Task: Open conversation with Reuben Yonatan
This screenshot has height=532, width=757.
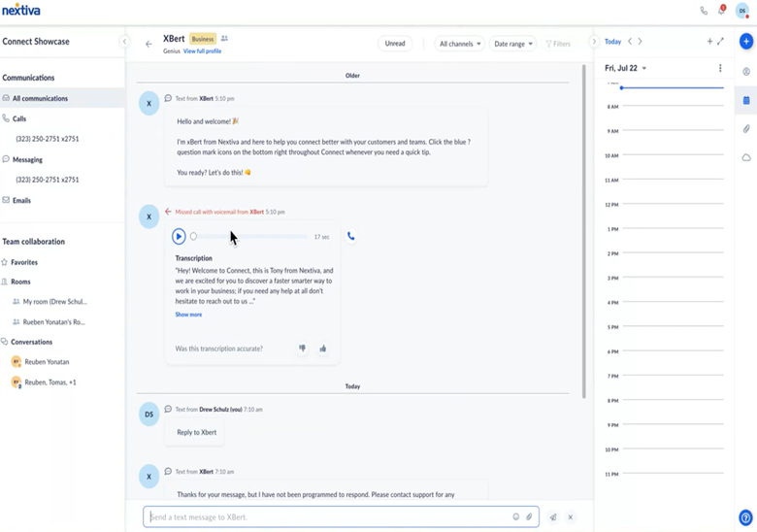Action: click(41, 361)
